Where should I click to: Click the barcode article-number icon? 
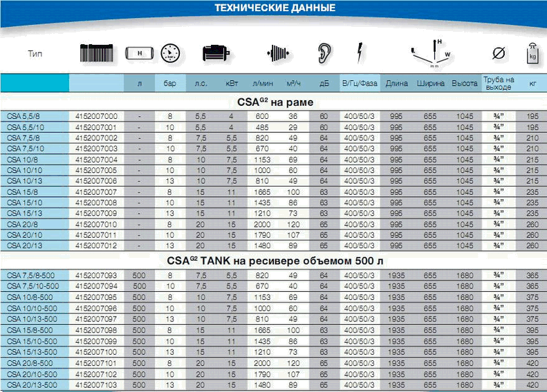[x=97, y=53]
